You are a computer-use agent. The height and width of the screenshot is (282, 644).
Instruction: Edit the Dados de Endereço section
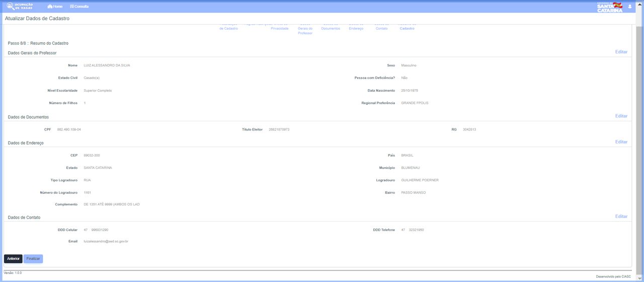pos(621,142)
